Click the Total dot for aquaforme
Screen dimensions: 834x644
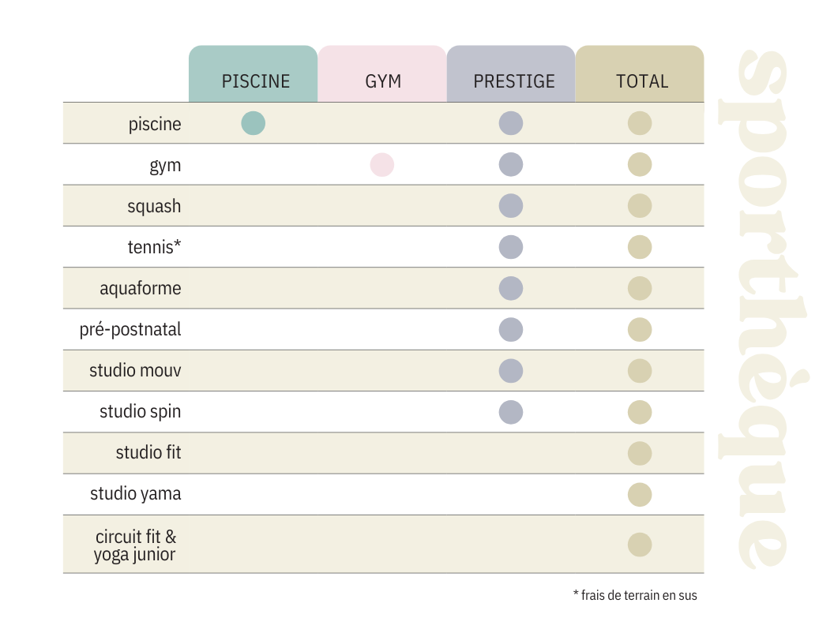pyautogui.click(x=640, y=289)
